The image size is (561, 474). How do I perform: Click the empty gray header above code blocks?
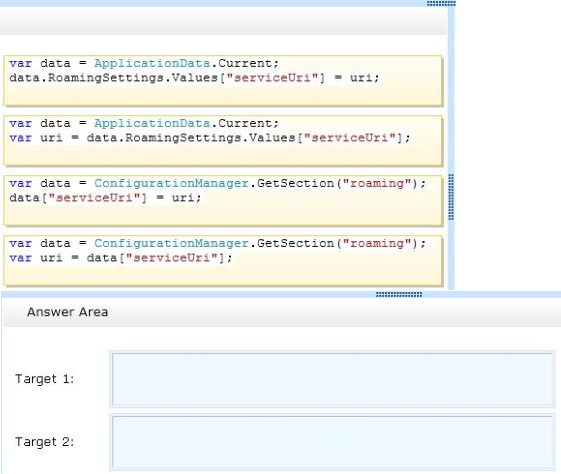tap(223, 21)
